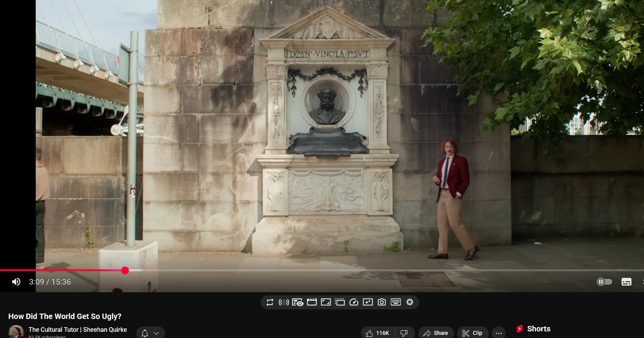The width and height of the screenshot is (644, 338).
Task: Open the three-dots more actions menu
Action: pyautogui.click(x=499, y=333)
